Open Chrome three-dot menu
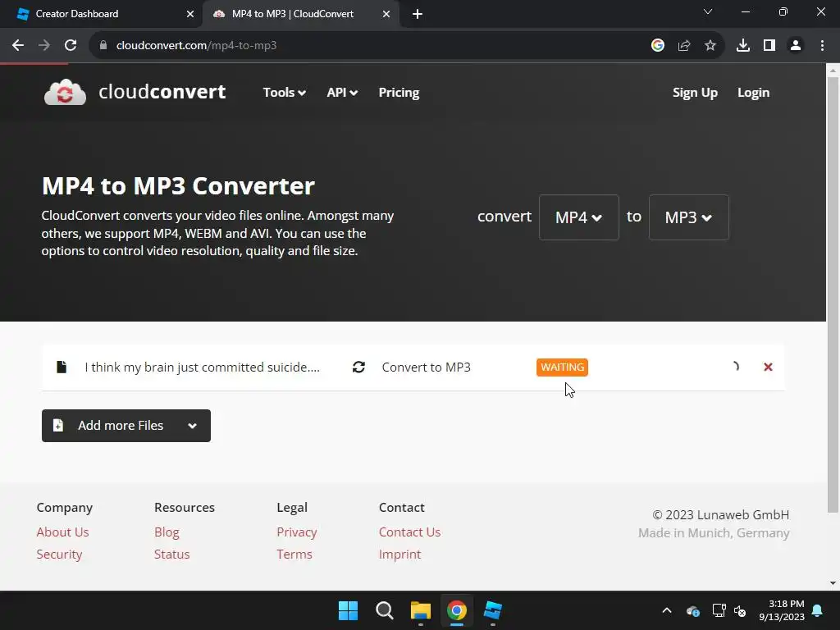This screenshot has height=630, width=840. pos(822,46)
